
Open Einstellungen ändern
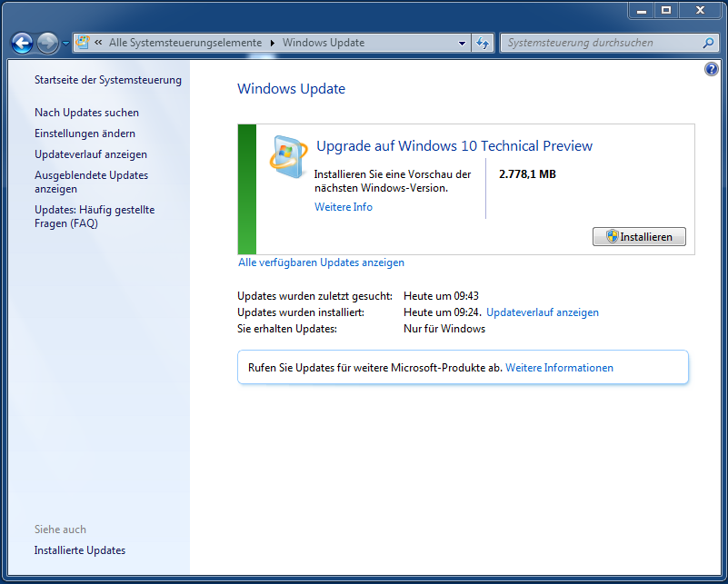click(x=85, y=134)
